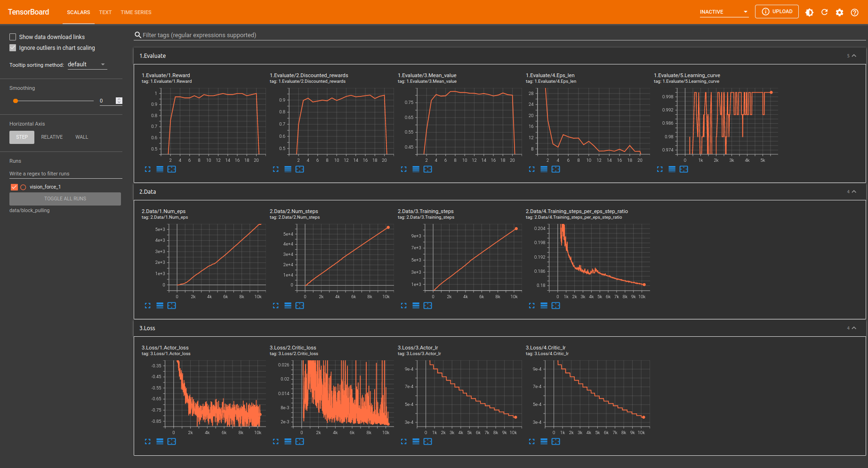Set horizontal axis to STEP
The width and height of the screenshot is (868, 468).
[22, 137]
